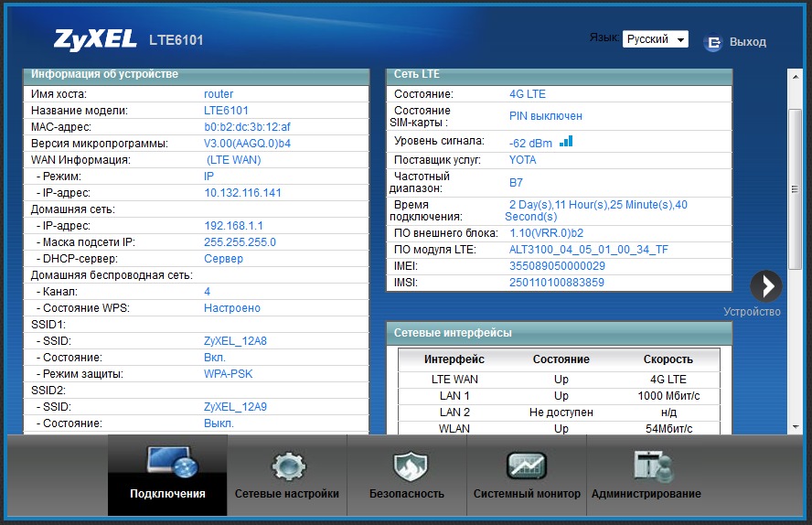
Task: Click frequency band value B7
Action: 516,183
